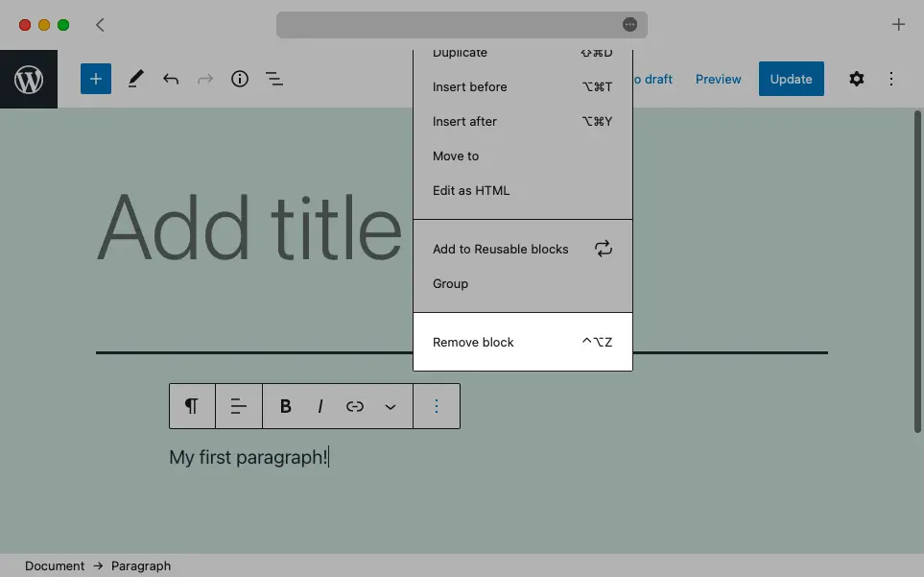Expand more rich text controls chevron
This screenshot has width=924, height=577.
point(391,407)
